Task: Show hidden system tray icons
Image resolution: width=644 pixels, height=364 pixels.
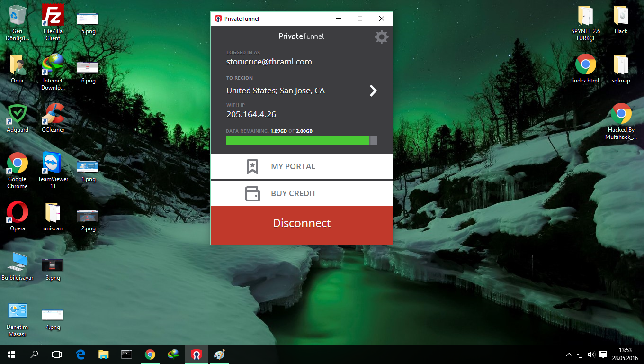Action: [569, 355]
